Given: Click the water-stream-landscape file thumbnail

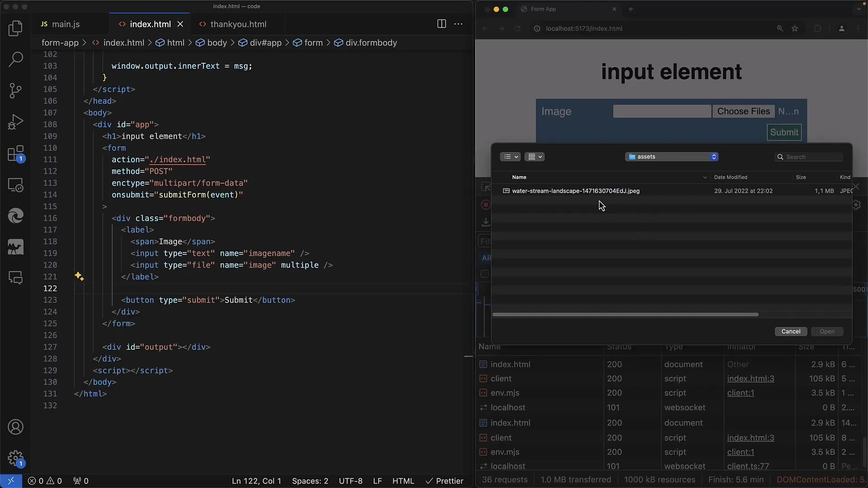Looking at the screenshot, I should [506, 191].
